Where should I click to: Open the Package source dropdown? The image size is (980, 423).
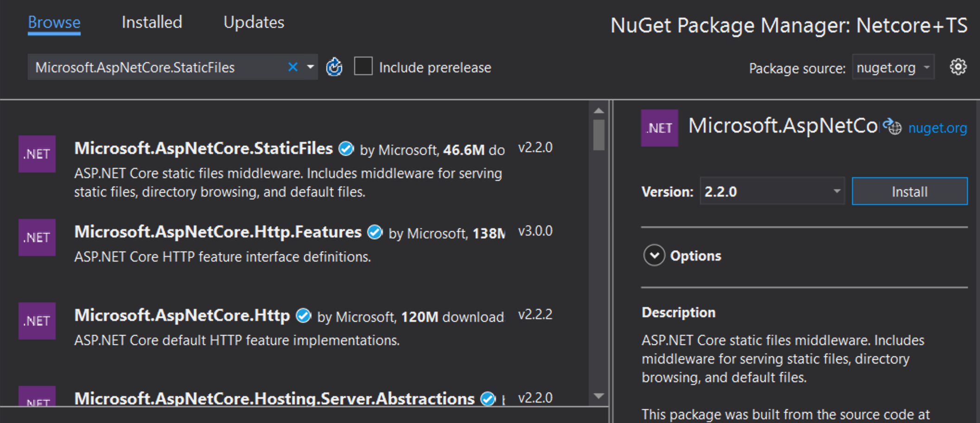(x=892, y=67)
